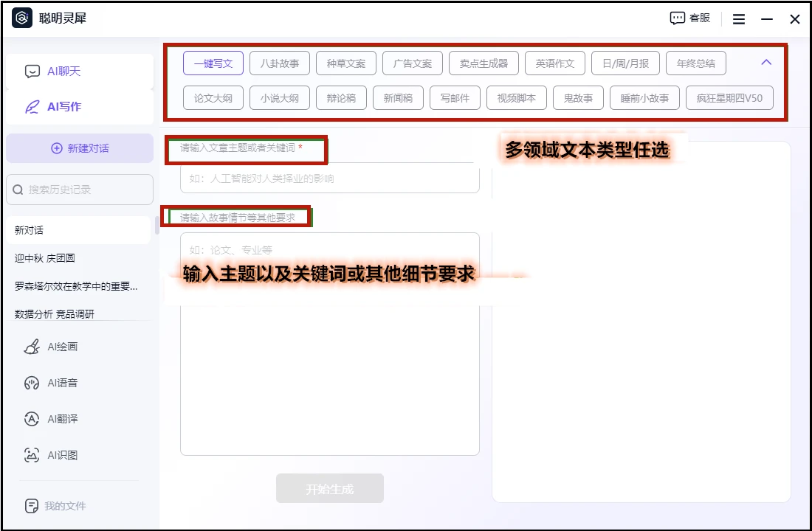Click the 搜索历史记录 search field
The height and width of the screenshot is (531, 812).
click(80, 190)
